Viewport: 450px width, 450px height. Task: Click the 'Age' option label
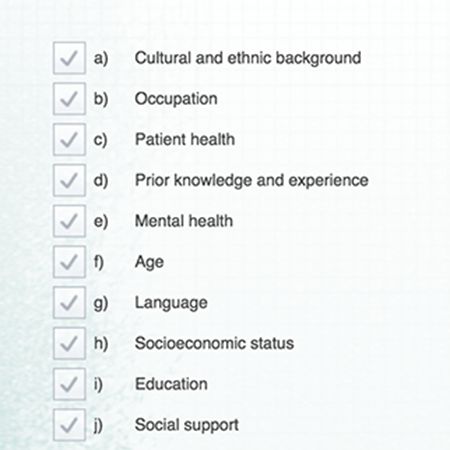tap(149, 263)
